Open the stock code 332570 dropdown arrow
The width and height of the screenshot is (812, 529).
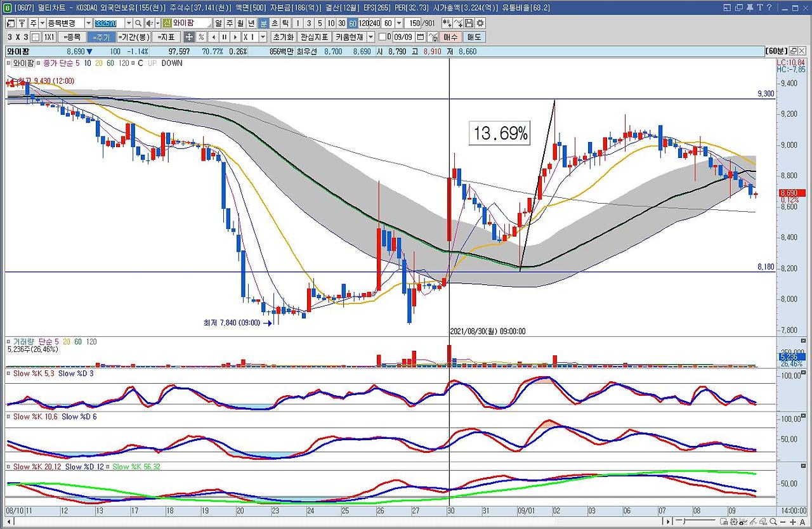[129, 23]
